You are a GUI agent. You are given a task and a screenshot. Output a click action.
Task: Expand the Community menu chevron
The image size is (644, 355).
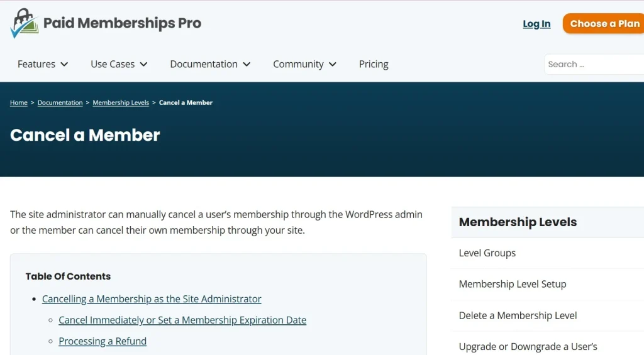click(x=333, y=64)
